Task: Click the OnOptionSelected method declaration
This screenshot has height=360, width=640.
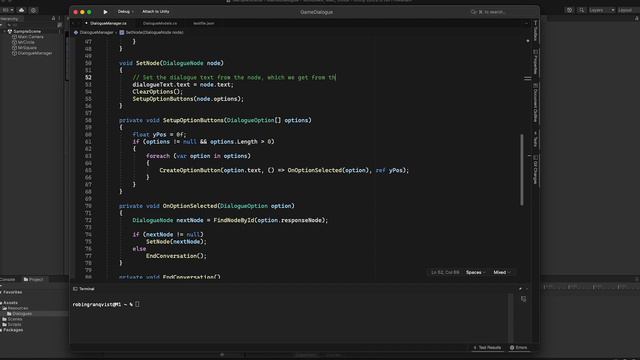Action: (207, 206)
